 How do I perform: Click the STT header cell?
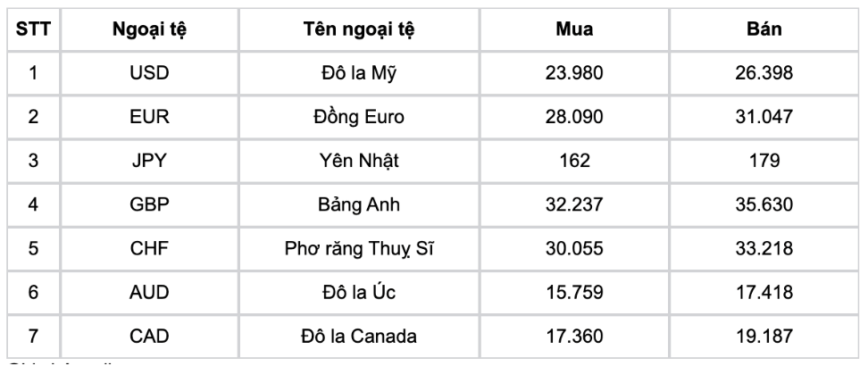(x=33, y=29)
